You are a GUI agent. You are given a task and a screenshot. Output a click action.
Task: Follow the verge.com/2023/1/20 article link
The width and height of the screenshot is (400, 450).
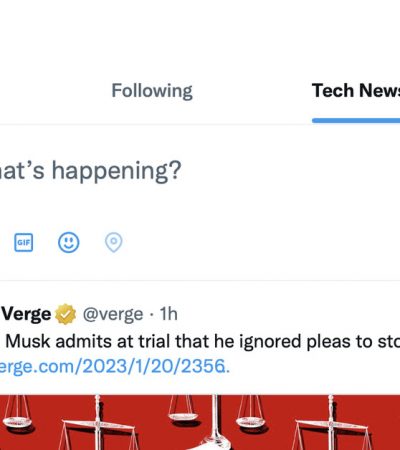115,366
